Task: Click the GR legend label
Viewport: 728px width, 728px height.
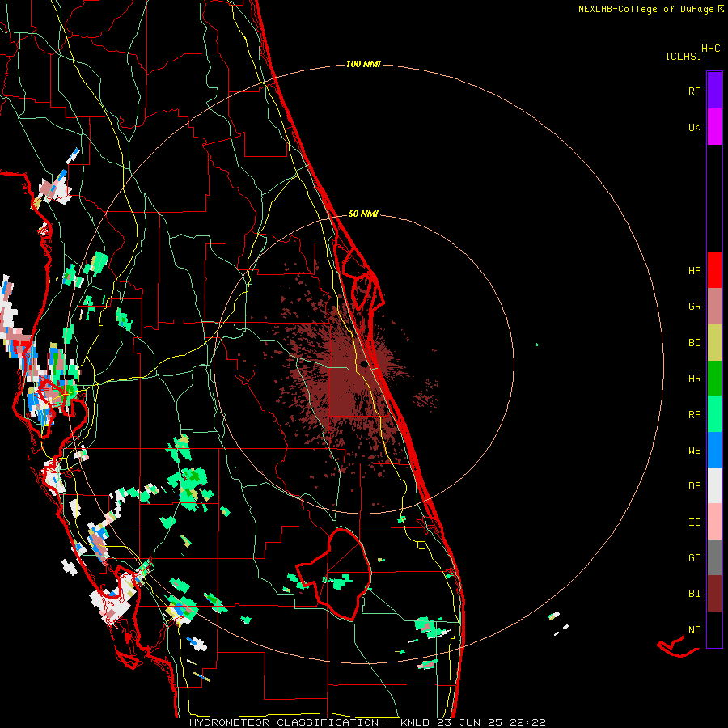Action: (x=694, y=307)
